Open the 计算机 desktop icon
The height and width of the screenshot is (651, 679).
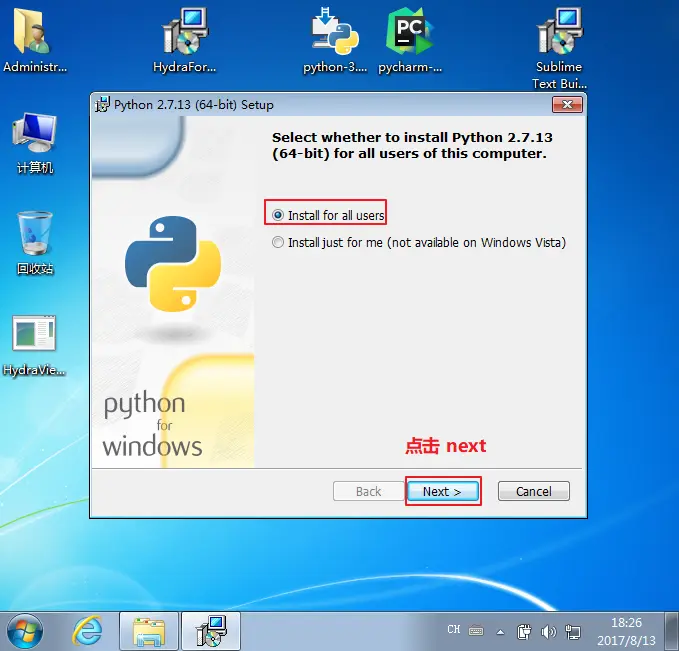click(35, 143)
